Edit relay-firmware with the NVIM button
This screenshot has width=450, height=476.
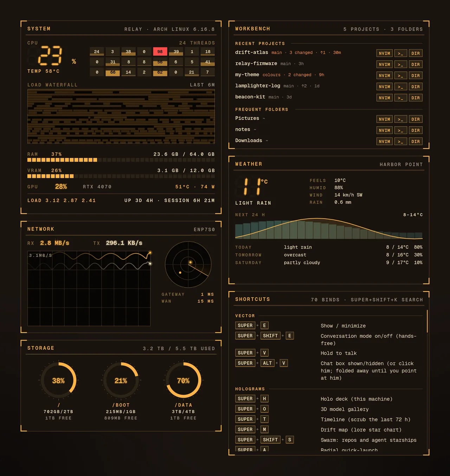coord(384,65)
